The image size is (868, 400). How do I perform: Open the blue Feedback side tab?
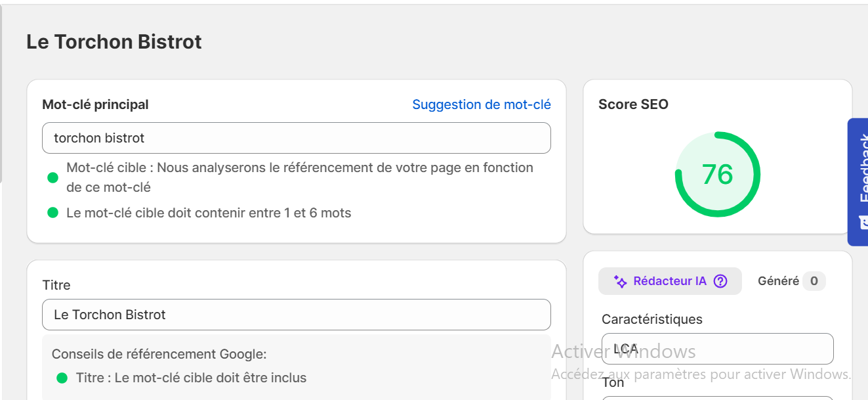(x=858, y=182)
